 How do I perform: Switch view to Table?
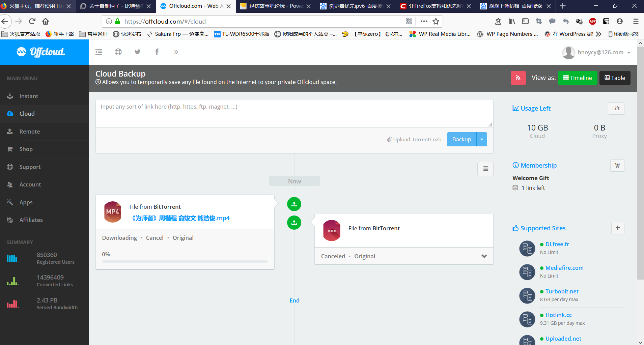[x=615, y=78]
